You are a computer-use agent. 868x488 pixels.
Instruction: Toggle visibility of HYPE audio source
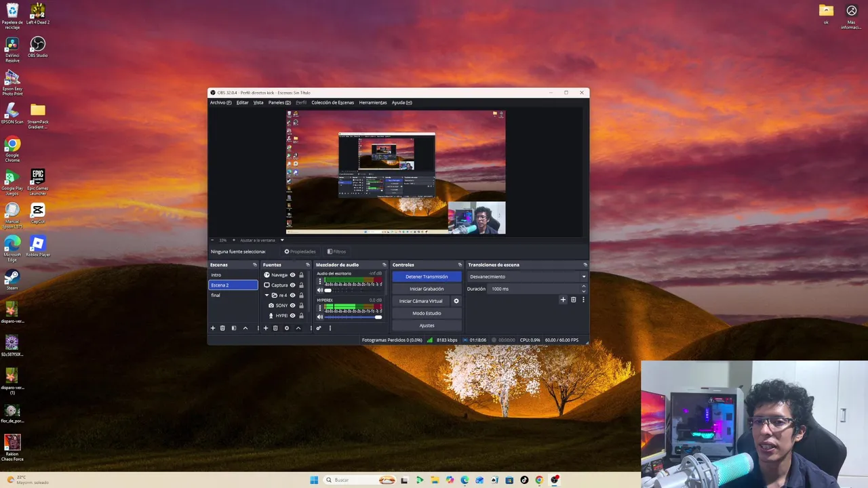[x=293, y=316]
